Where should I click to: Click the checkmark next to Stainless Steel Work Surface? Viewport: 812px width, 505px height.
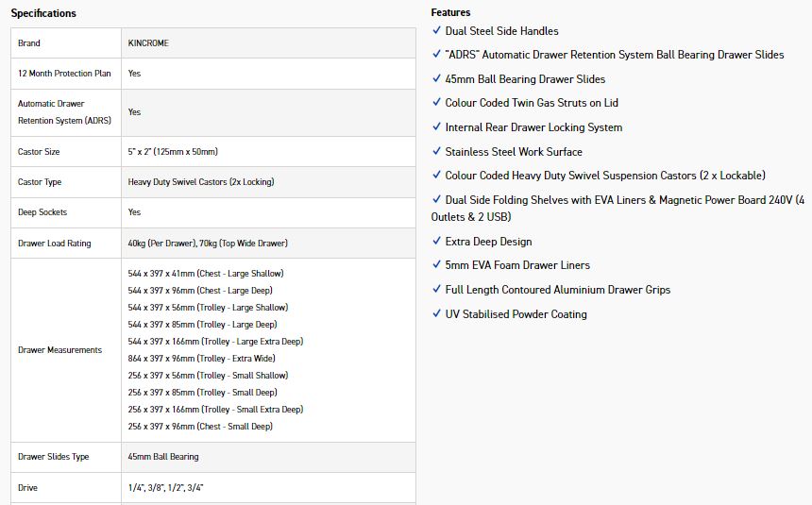[436, 152]
